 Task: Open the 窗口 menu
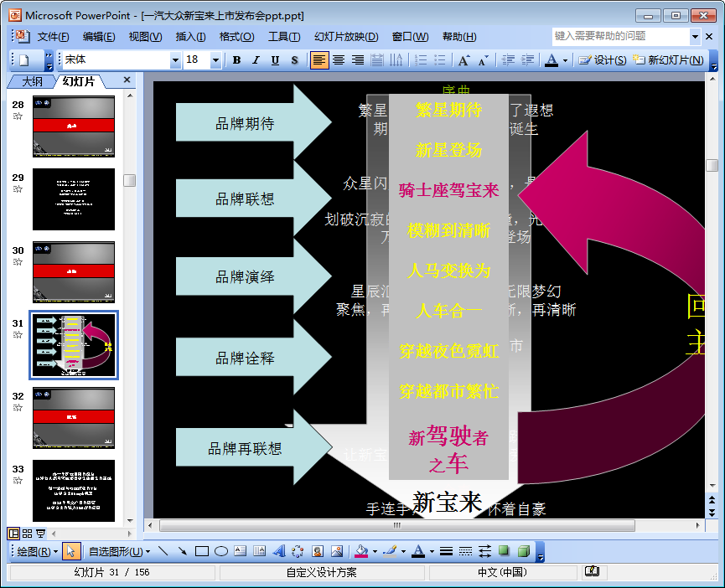(x=410, y=37)
